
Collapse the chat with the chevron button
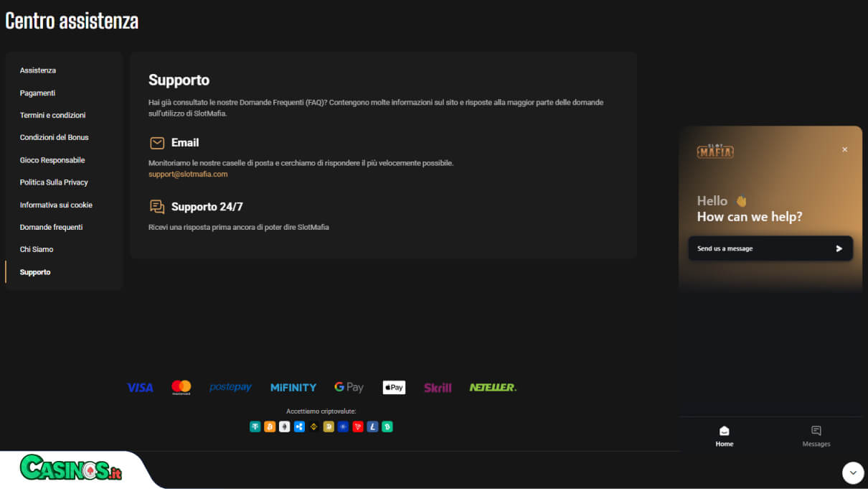tap(853, 472)
